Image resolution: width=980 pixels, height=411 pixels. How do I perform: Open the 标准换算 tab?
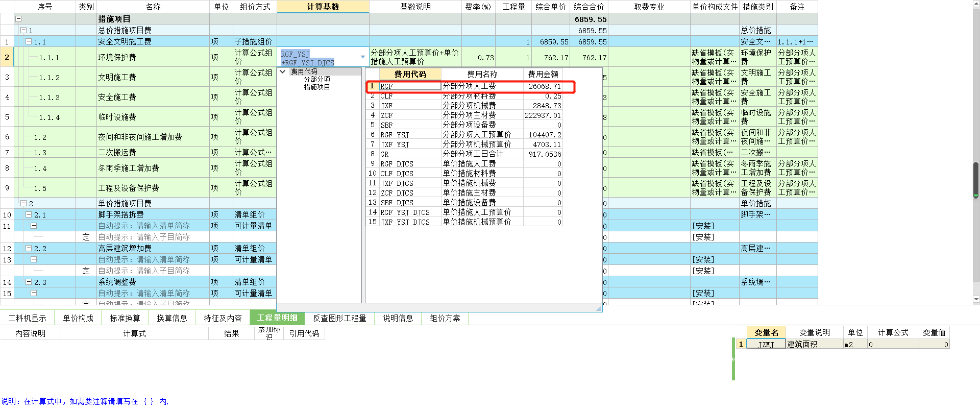125,318
